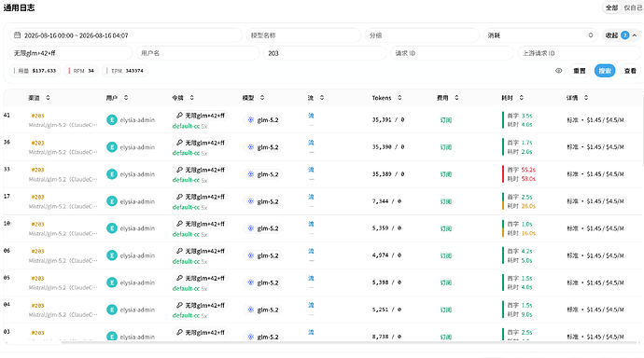Focus the 分组 input field
644x358 pixels.
[422, 35]
